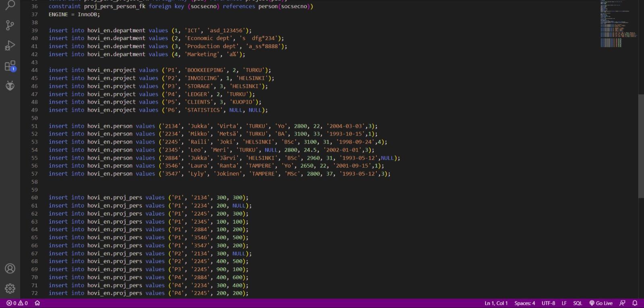Click 'Production dept' string on line 41
The width and height of the screenshot is (644, 308).
212,46
